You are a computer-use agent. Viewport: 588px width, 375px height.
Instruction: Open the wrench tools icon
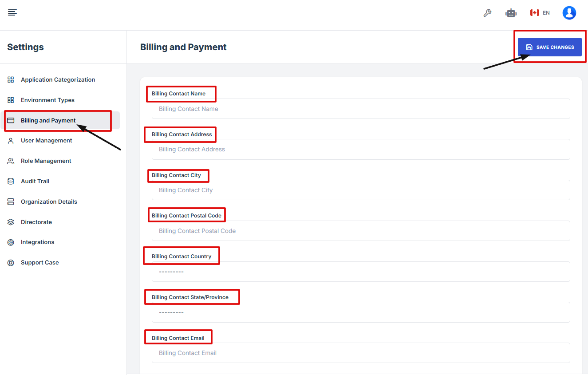[x=487, y=13]
